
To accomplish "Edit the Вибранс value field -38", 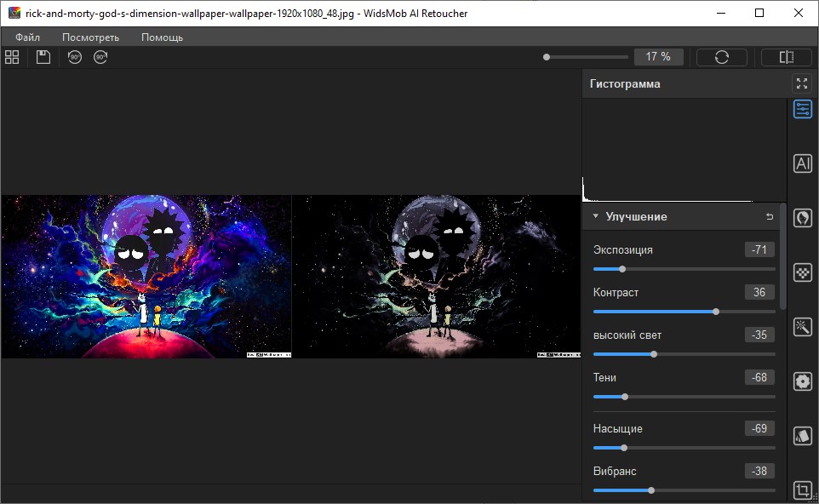I will [759, 471].
